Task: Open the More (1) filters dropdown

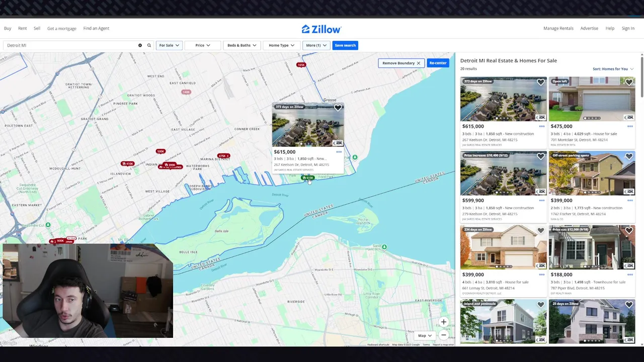Action: [316, 45]
